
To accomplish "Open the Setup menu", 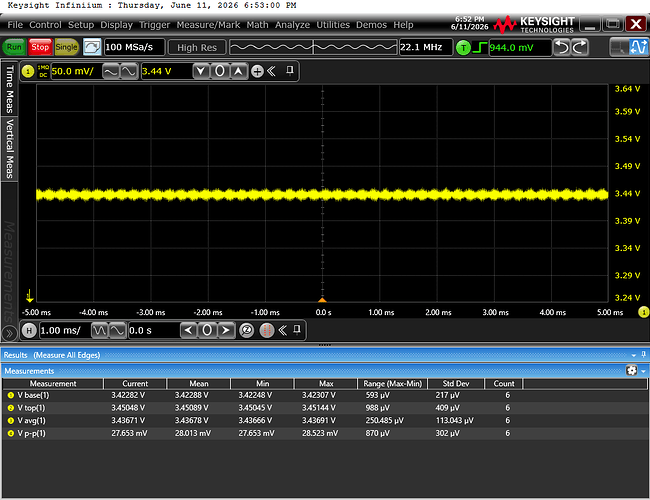I will point(81,25).
